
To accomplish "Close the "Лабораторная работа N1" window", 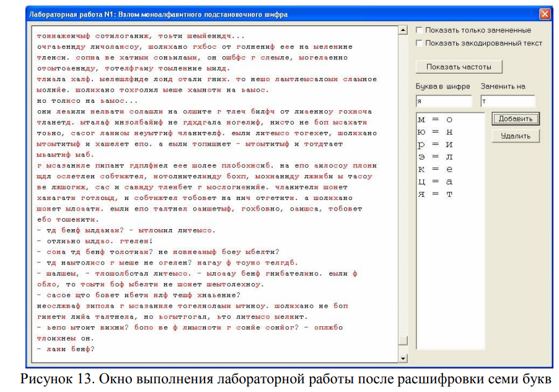I will [x=544, y=14].
